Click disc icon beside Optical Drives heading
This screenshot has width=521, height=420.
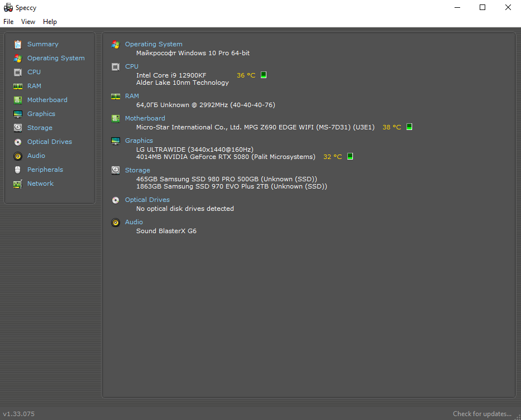(x=115, y=200)
